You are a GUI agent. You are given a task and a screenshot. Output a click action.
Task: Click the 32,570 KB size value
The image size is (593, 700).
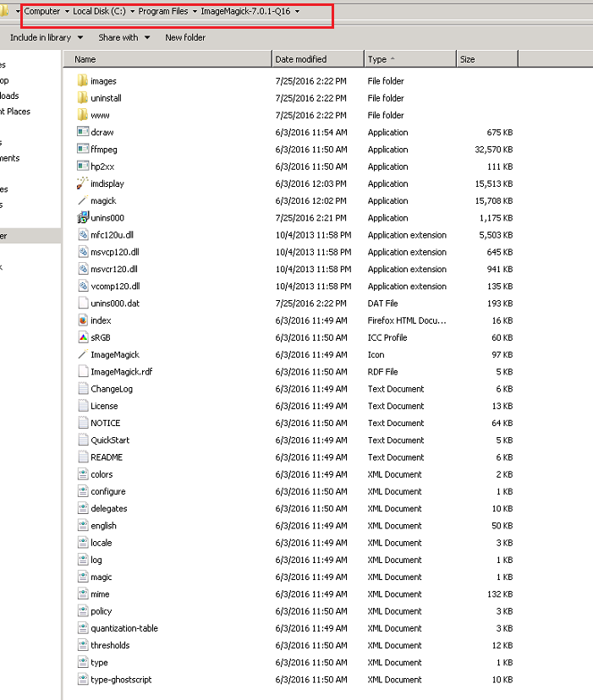(493, 149)
